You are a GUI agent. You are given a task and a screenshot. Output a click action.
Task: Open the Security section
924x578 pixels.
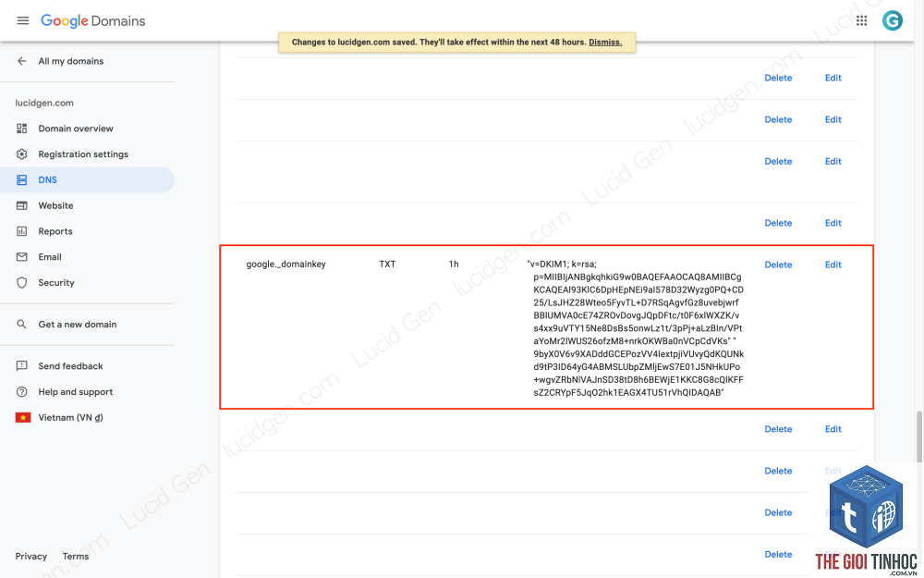pos(56,282)
